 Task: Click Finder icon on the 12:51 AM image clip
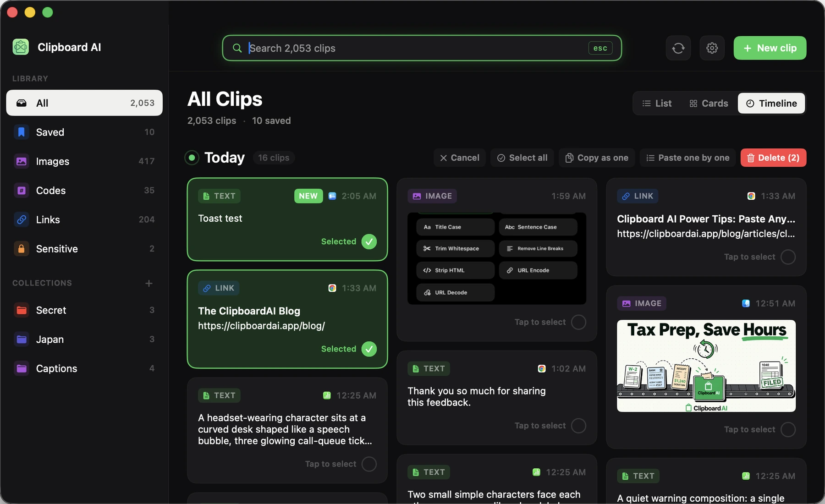click(x=746, y=303)
